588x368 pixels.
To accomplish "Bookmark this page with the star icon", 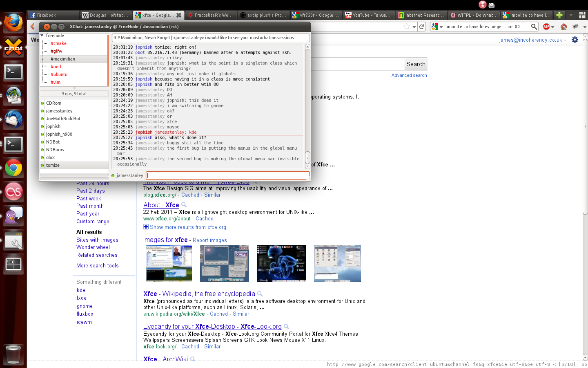I will point(407,27).
